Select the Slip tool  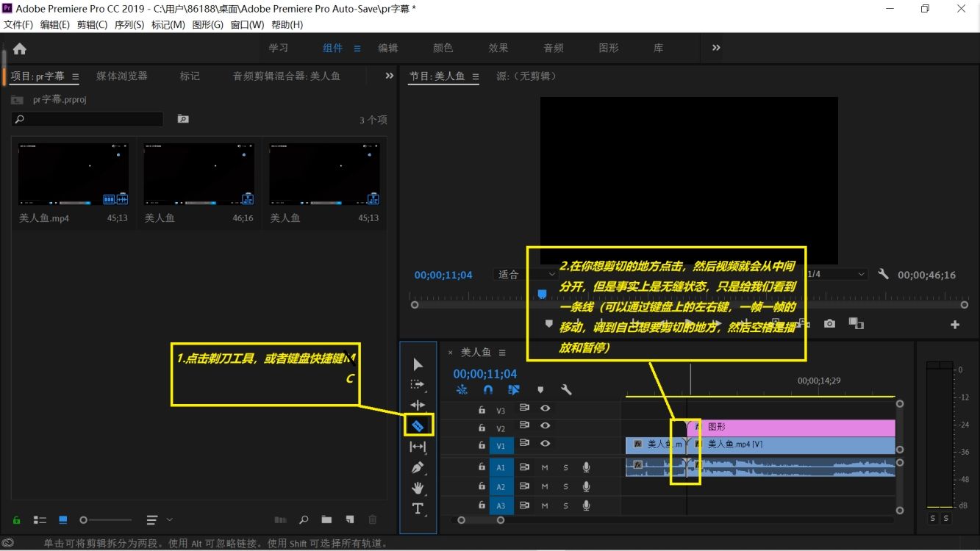(418, 446)
